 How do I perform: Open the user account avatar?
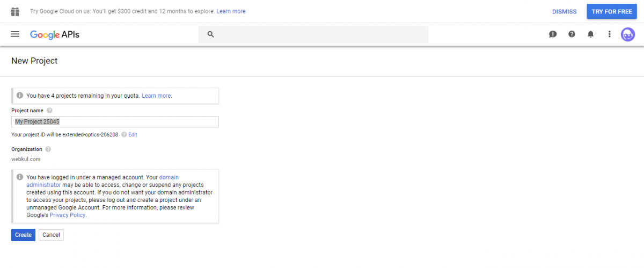pos(628,34)
